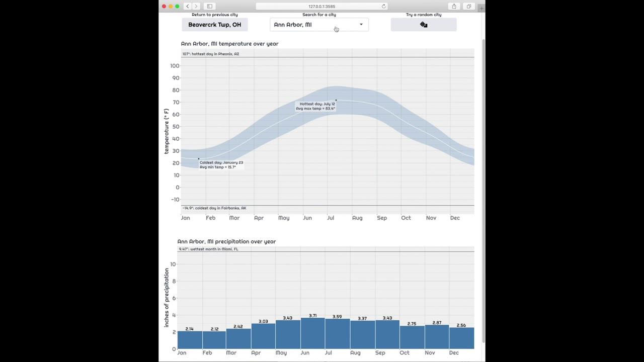Click the Ann Arbor temperature chart title
Viewport: 644px width, 362px height.
(x=229, y=44)
